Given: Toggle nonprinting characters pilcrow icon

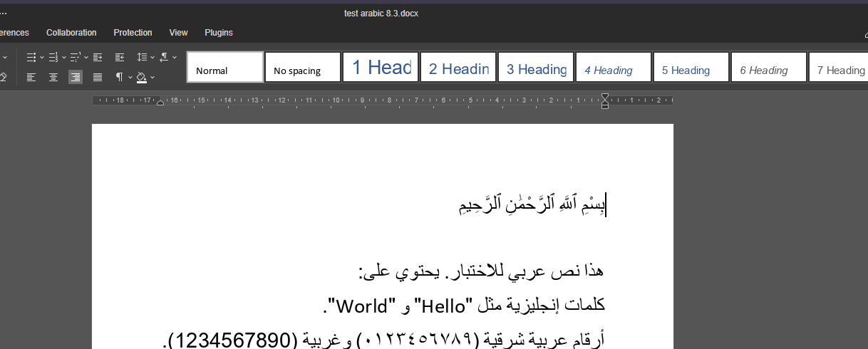Looking at the screenshot, I should [120, 77].
